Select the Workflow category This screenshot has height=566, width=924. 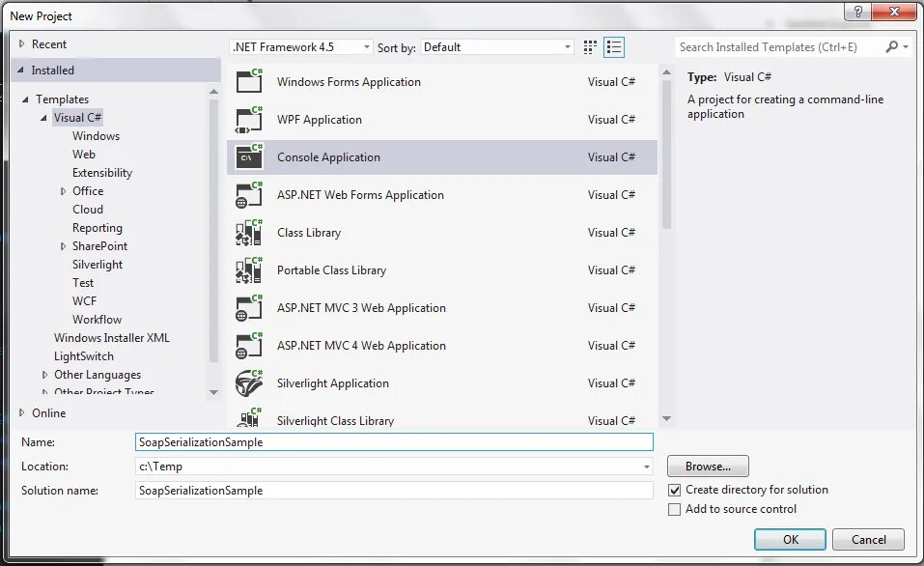tap(97, 320)
